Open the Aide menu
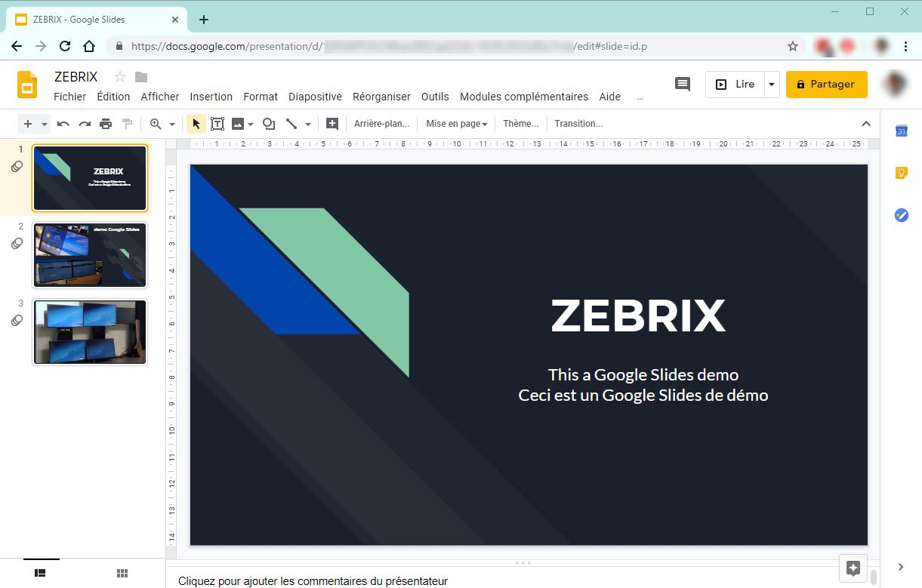The height and width of the screenshot is (588, 922). pyautogui.click(x=610, y=97)
